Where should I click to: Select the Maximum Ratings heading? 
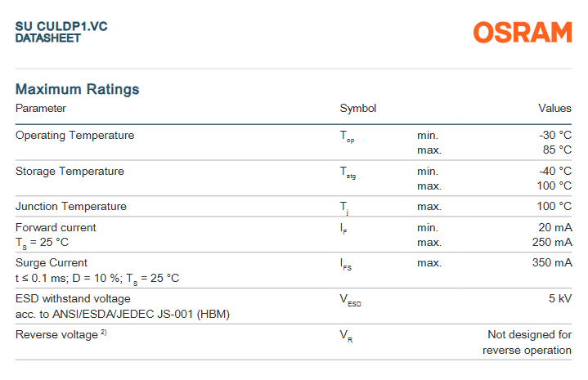tap(78, 89)
